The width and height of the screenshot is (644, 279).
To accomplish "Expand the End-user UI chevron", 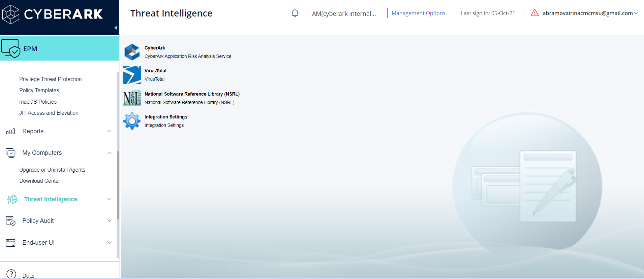I will pyautogui.click(x=109, y=243).
